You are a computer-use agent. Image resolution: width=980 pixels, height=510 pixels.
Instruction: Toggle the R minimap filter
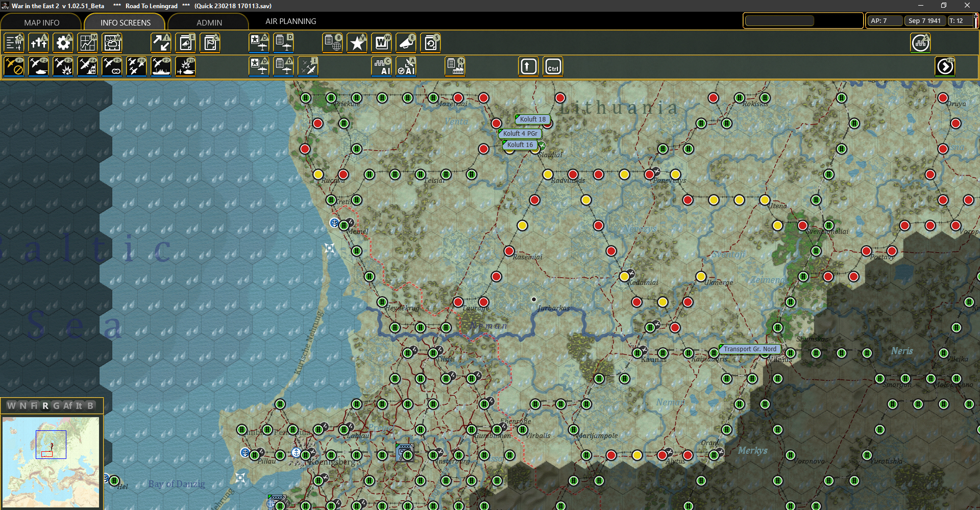point(45,406)
